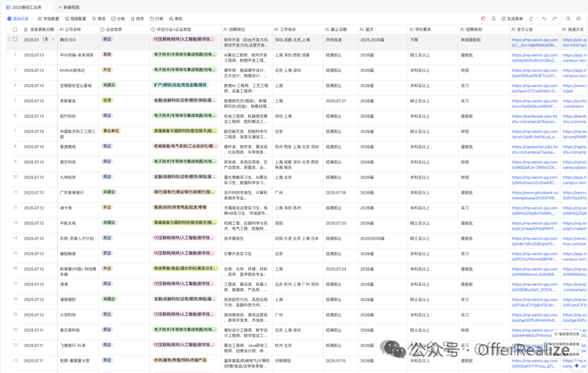This screenshot has width=588, height=373.
Task: Click the share icon in the top toolbar
Action: tap(531, 19)
